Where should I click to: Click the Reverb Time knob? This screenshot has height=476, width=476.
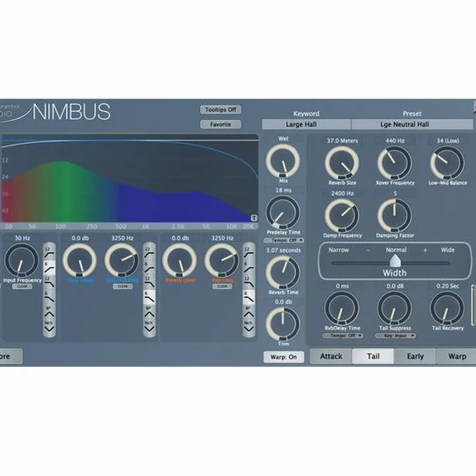click(x=283, y=272)
